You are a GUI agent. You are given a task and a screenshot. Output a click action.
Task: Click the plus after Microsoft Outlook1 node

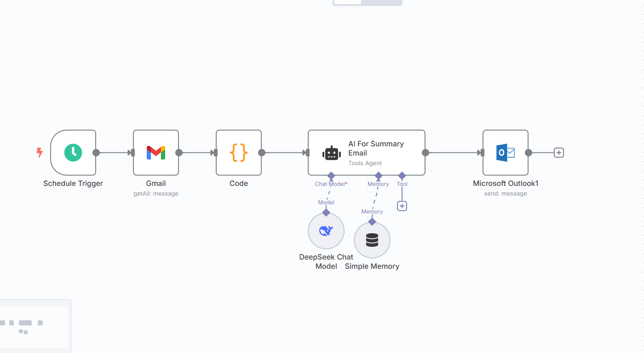click(558, 152)
